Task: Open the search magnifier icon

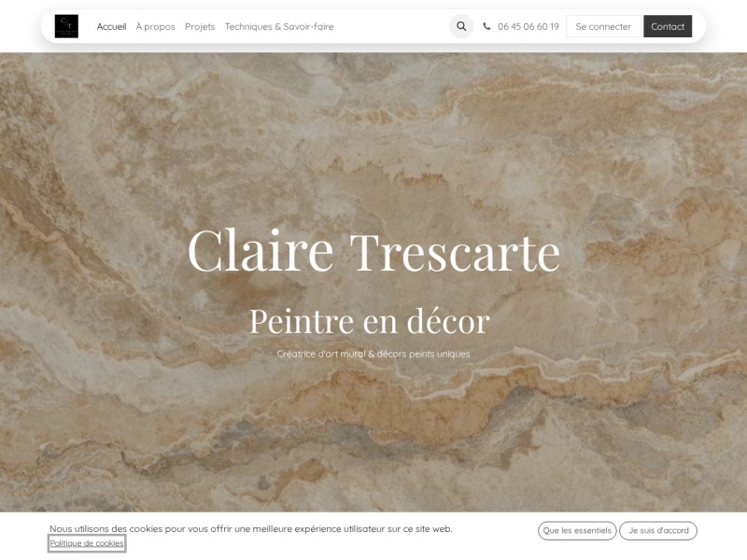Action: click(x=461, y=26)
